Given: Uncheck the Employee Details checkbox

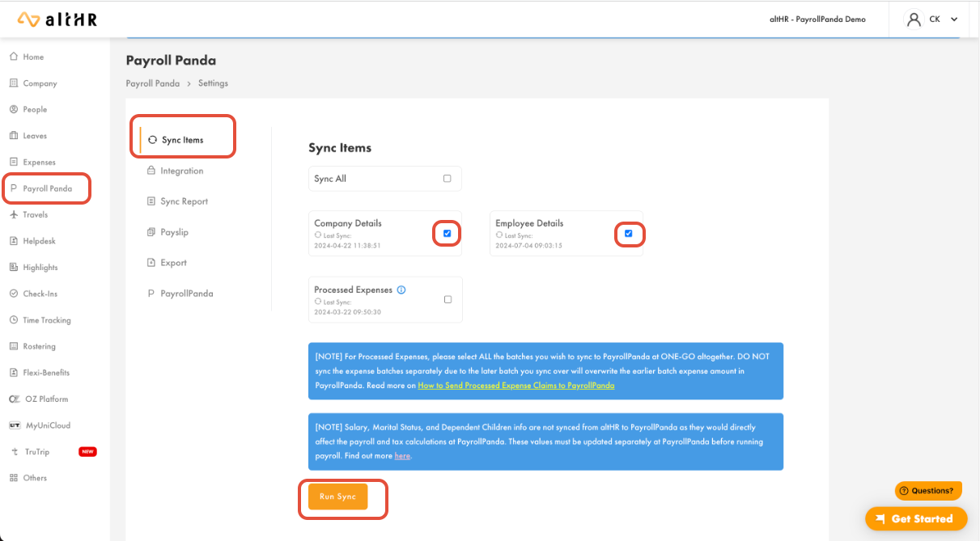Looking at the screenshot, I should tap(629, 234).
